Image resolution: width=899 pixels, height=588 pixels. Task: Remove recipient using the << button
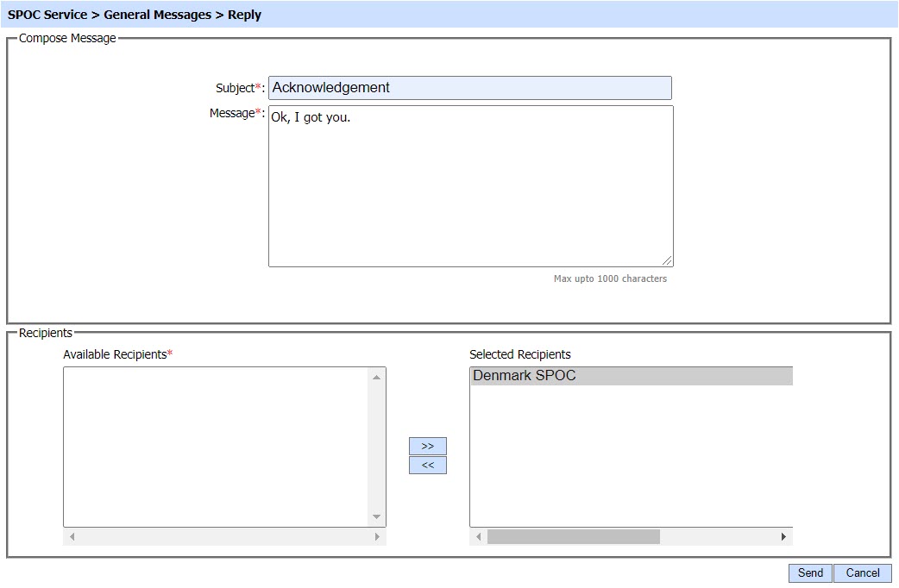427,466
